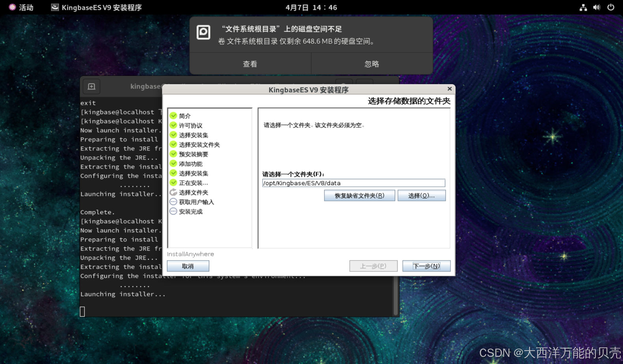Click the terminal cursor prompt line
The image size is (623, 364).
pyautogui.click(x=83, y=311)
